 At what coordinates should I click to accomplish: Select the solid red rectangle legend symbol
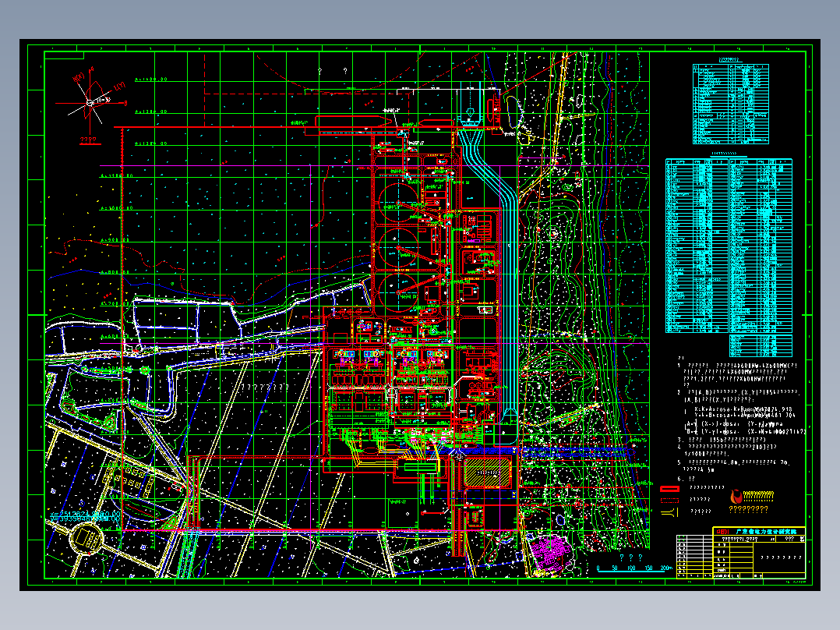(669, 488)
